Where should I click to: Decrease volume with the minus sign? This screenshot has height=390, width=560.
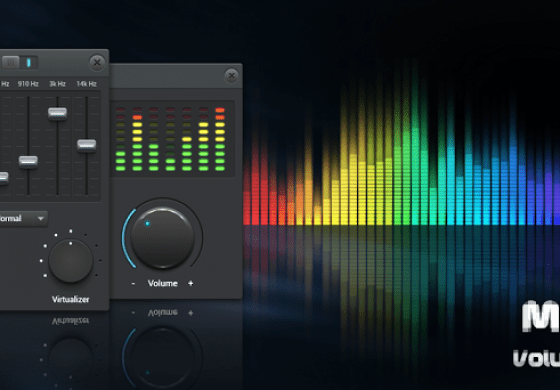tap(133, 284)
